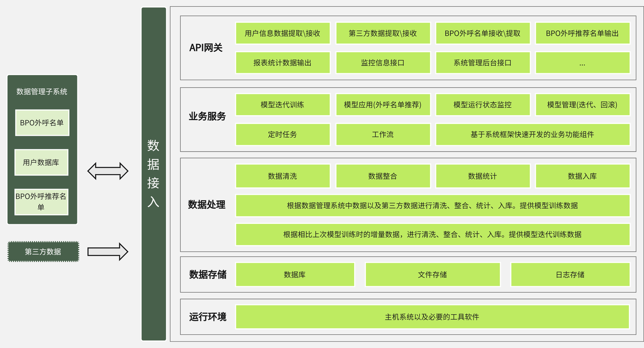Toggle the 文件存储 block
Viewport: 644px width, 348px height.
click(432, 274)
